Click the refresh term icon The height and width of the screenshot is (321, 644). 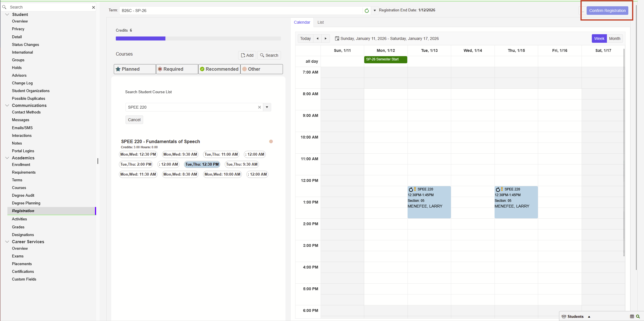(x=367, y=11)
